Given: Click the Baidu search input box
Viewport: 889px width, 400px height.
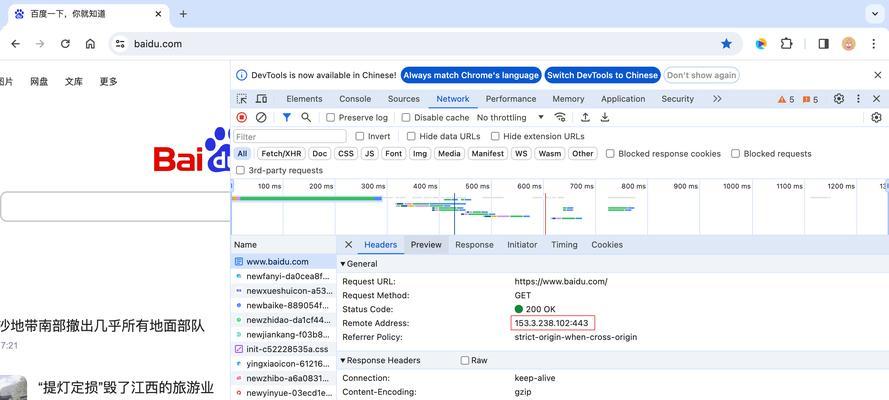Looking at the screenshot, I should (115, 207).
